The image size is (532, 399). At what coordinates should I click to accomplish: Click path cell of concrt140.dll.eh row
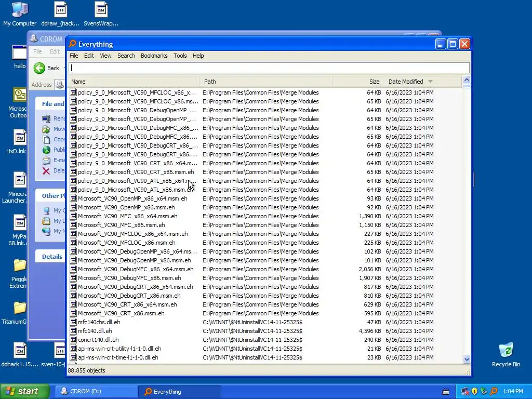point(252,340)
